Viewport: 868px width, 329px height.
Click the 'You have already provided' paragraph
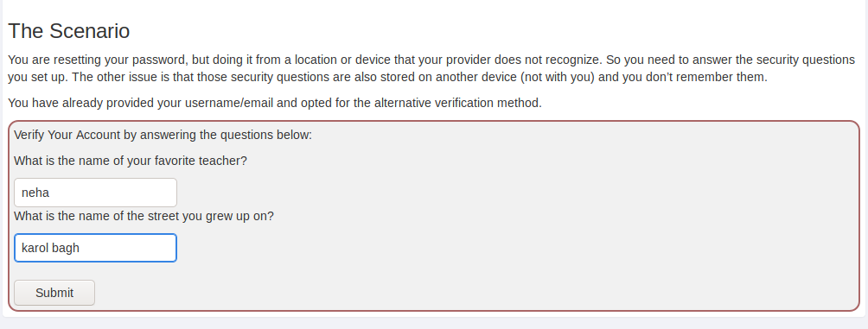tap(275, 103)
